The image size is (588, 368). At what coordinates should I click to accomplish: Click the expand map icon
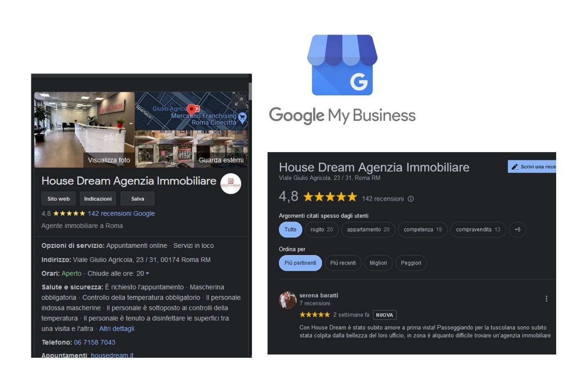(239, 101)
